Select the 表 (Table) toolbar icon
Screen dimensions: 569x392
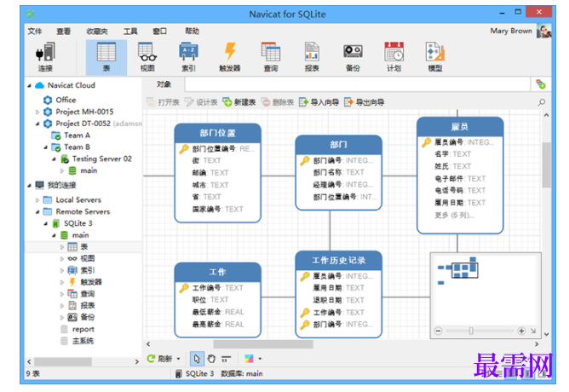click(106, 56)
